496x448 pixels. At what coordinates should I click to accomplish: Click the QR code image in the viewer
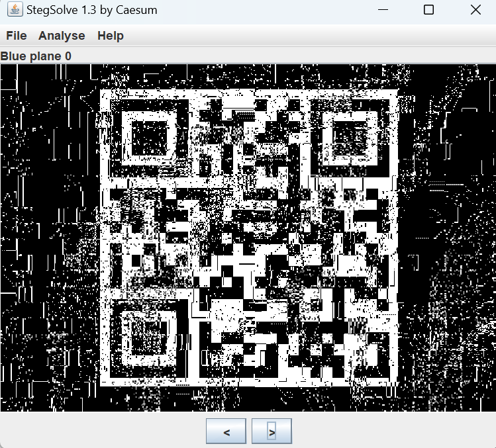249,238
